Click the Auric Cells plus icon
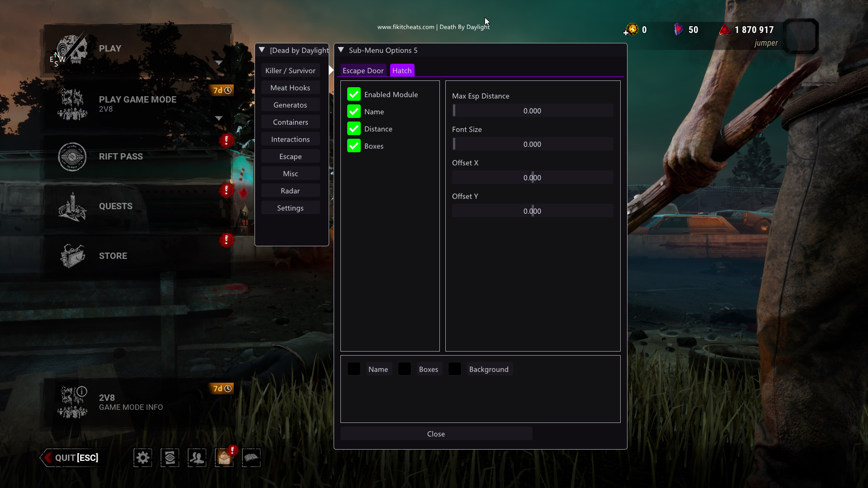This screenshot has width=868, height=488. [626, 33]
